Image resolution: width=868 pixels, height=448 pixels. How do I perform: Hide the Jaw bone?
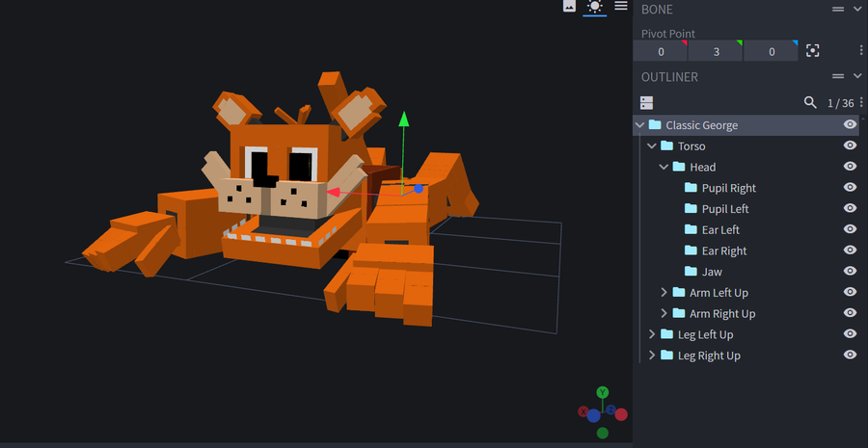pyautogui.click(x=850, y=271)
